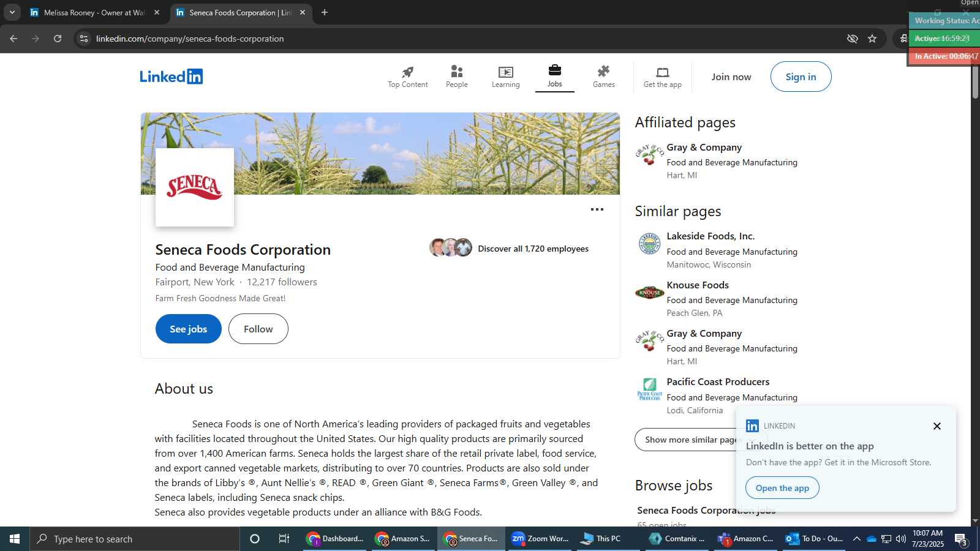Click the employee avatars thumbnail
The width and height of the screenshot is (980, 551).
(x=451, y=247)
